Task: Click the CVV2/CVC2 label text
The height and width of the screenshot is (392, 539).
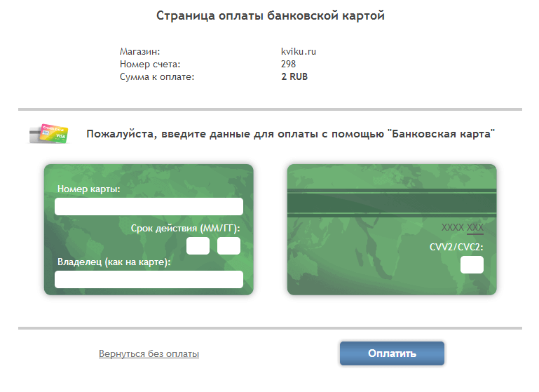Action: point(456,247)
